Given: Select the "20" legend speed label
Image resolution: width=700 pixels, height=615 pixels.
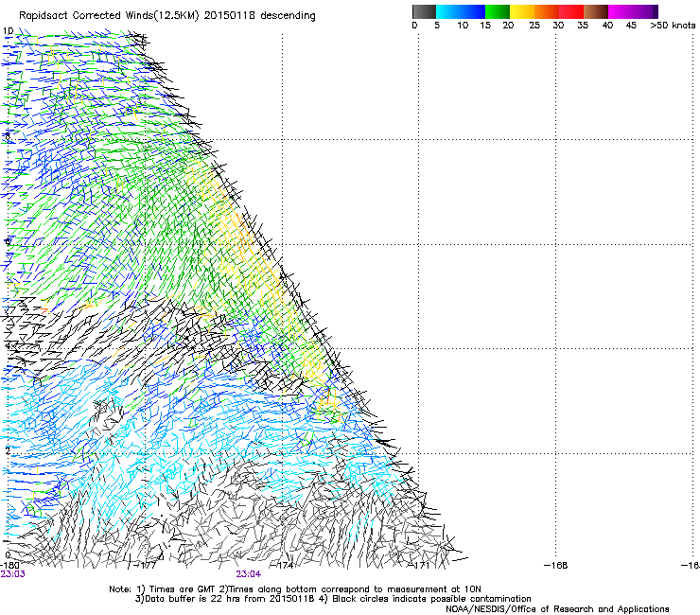Looking at the screenshot, I should pos(508,26).
